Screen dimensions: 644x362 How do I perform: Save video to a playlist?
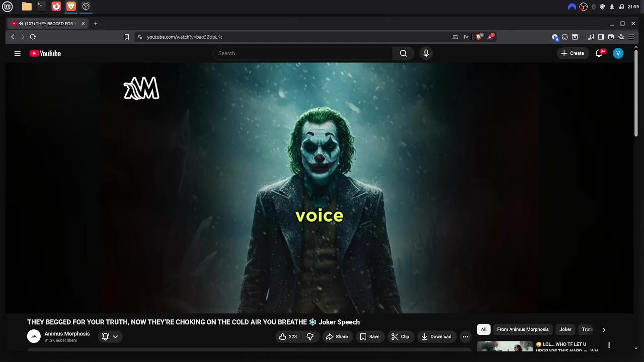(369, 337)
